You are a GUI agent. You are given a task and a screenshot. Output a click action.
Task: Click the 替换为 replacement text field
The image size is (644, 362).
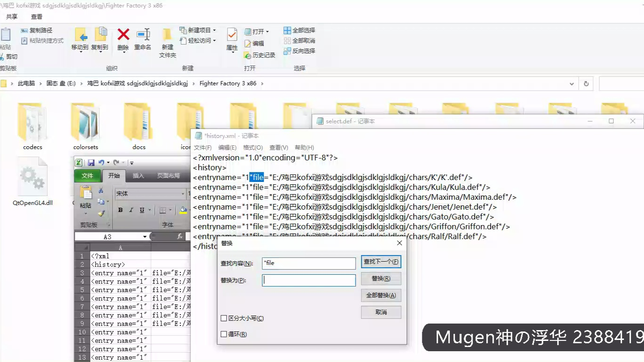(x=308, y=280)
